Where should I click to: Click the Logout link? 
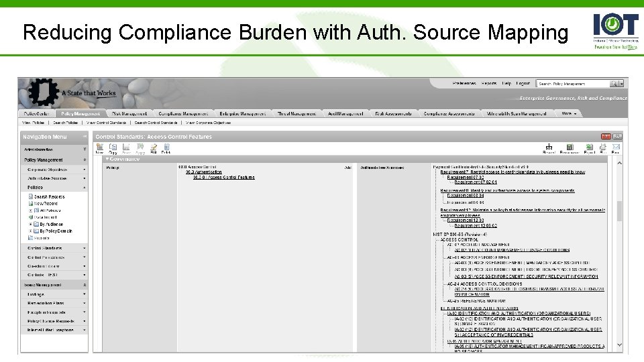click(x=523, y=83)
